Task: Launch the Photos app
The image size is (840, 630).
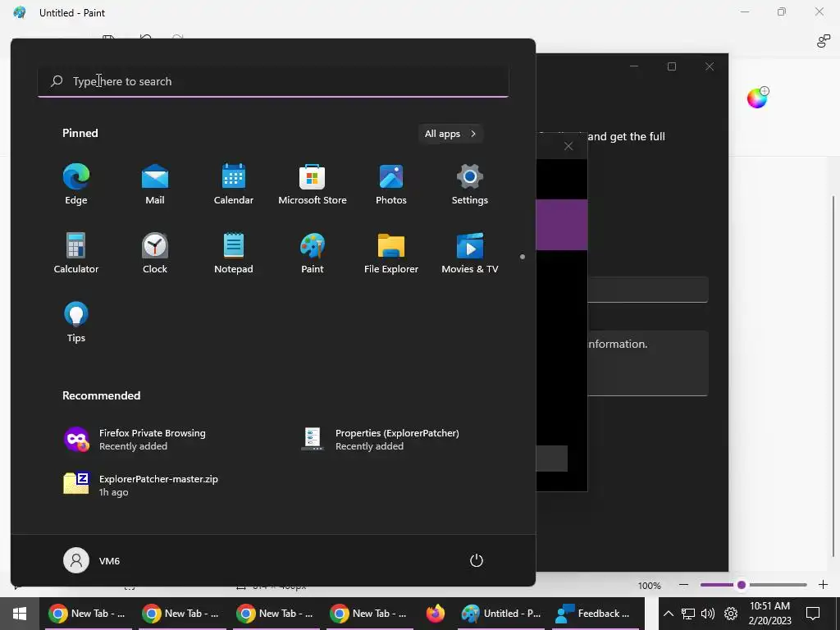Action: click(391, 185)
